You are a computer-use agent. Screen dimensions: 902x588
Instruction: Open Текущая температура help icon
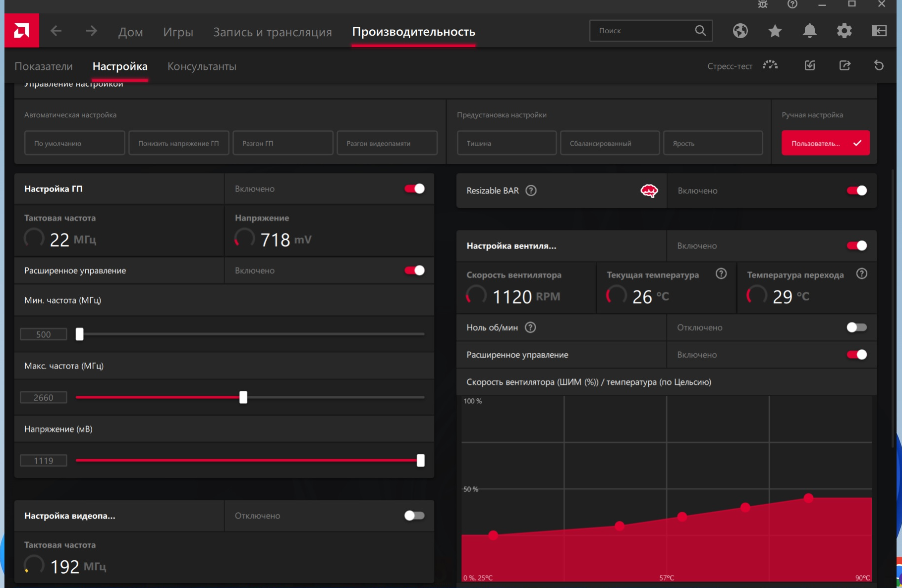[721, 273]
